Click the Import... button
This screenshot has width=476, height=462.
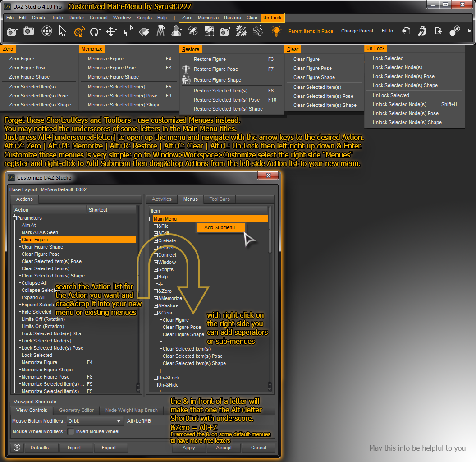tap(76, 448)
